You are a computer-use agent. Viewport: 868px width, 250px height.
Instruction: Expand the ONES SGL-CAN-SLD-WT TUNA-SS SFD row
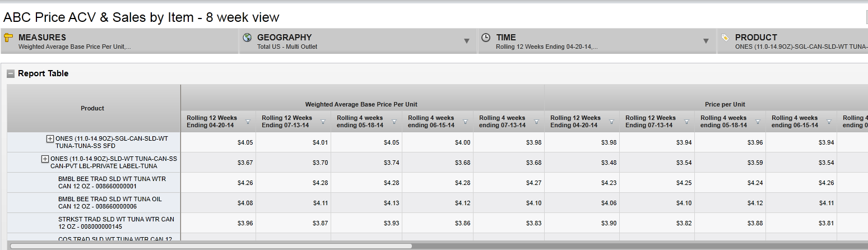[x=50, y=138]
